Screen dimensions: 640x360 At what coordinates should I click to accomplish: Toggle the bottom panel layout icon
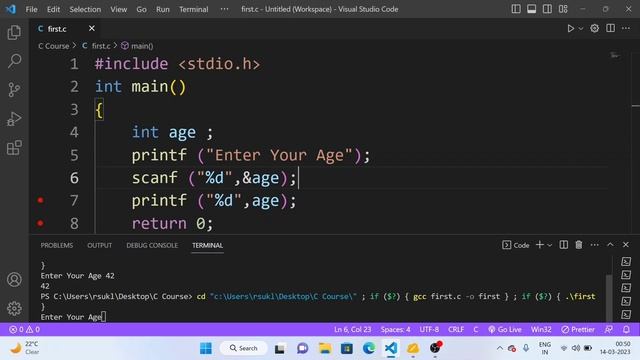click(531, 9)
